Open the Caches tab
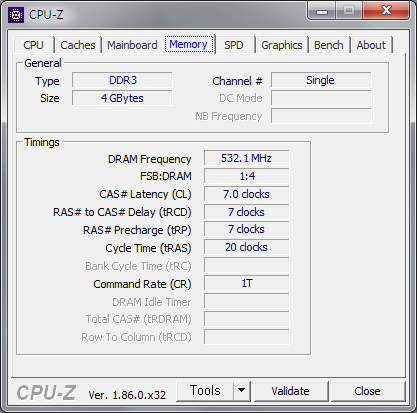The height and width of the screenshot is (413, 417). pyautogui.click(x=78, y=45)
